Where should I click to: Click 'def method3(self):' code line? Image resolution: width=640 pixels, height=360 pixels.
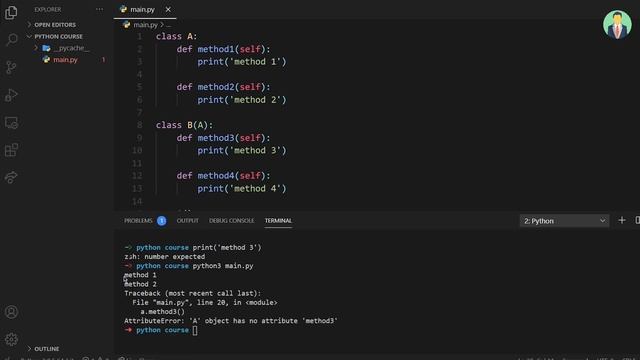[223, 138]
